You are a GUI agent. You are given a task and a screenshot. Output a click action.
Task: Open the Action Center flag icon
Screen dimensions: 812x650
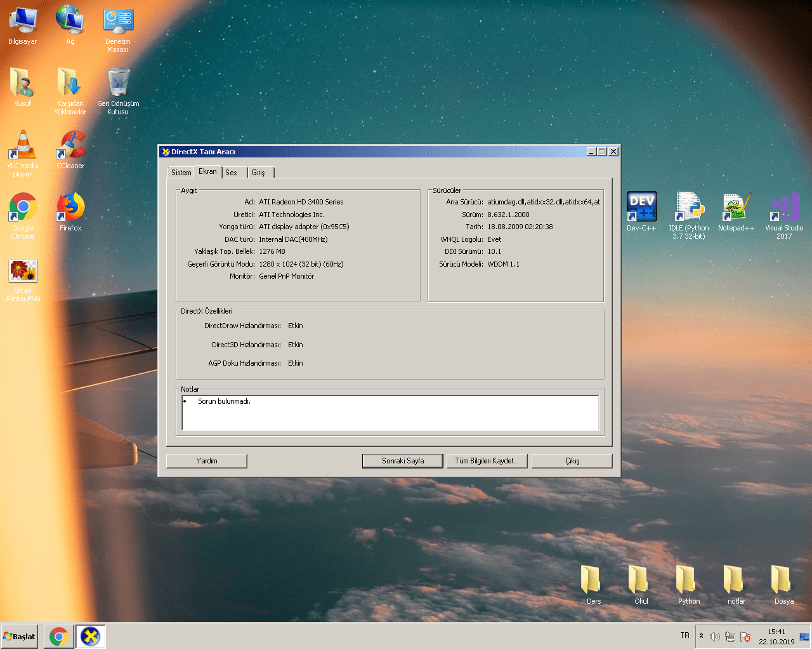[745, 637]
